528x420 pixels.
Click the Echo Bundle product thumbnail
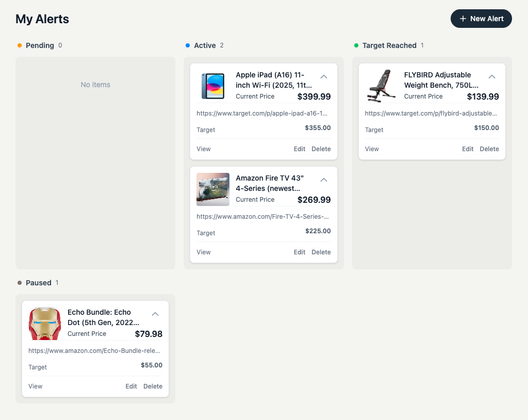tap(44, 324)
